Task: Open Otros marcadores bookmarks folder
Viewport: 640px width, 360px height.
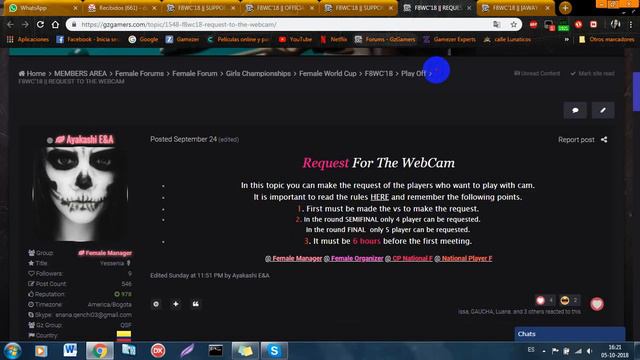Action: (607, 40)
